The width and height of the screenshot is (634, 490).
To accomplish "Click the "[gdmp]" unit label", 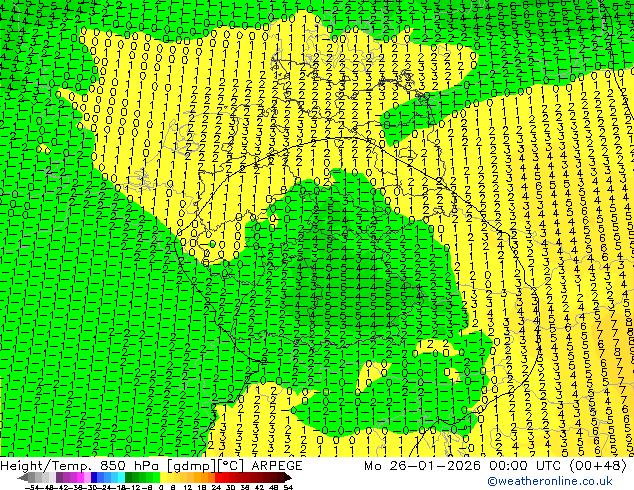I will [x=192, y=466].
